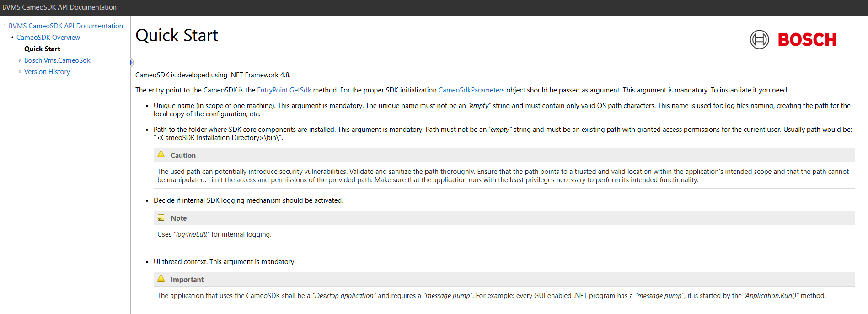Click the Important warning triangle icon
Viewport: 868px width, 314px height.
[x=161, y=279]
